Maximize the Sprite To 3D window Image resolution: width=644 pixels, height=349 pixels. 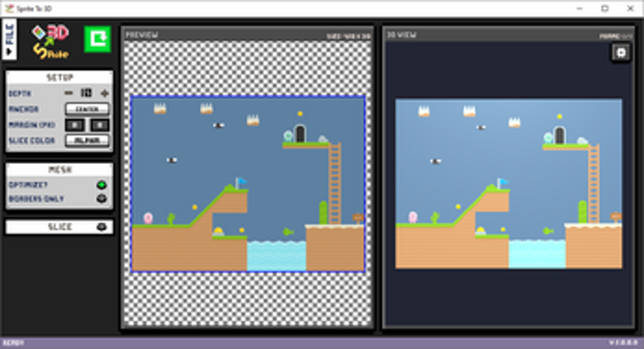point(604,8)
